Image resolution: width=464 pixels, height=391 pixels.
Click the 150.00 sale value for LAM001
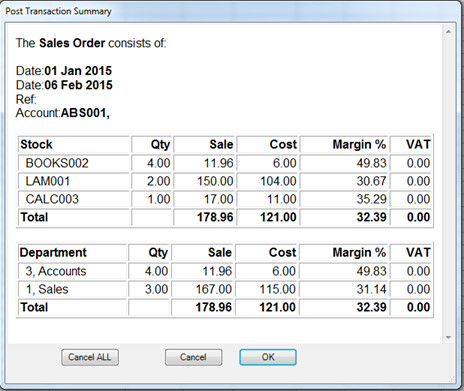[215, 181]
